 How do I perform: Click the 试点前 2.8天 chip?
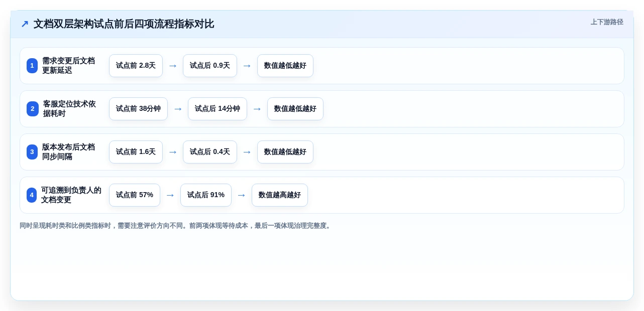pos(136,66)
